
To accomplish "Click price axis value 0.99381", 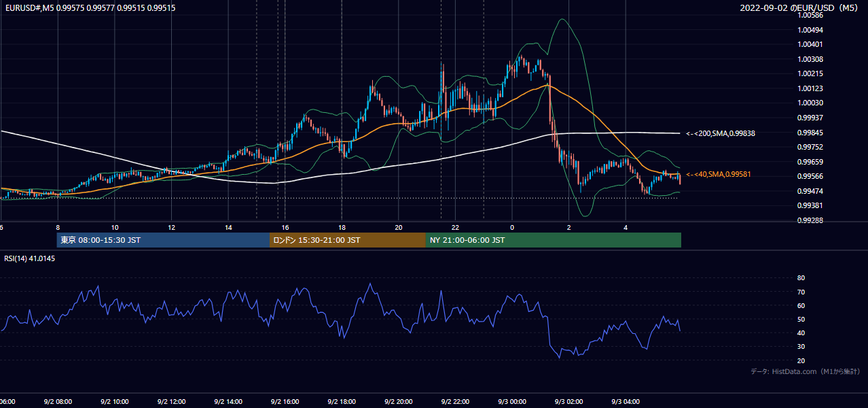I will pos(810,205).
